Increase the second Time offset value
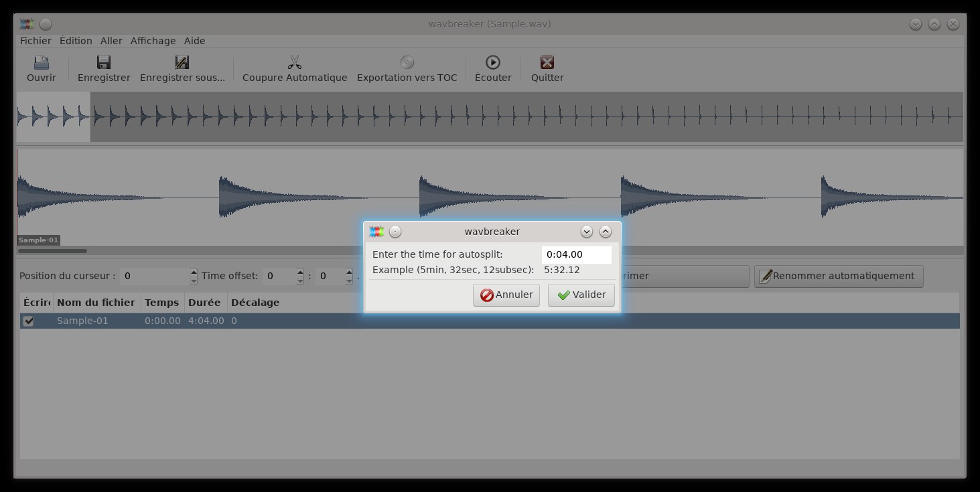 click(x=349, y=272)
